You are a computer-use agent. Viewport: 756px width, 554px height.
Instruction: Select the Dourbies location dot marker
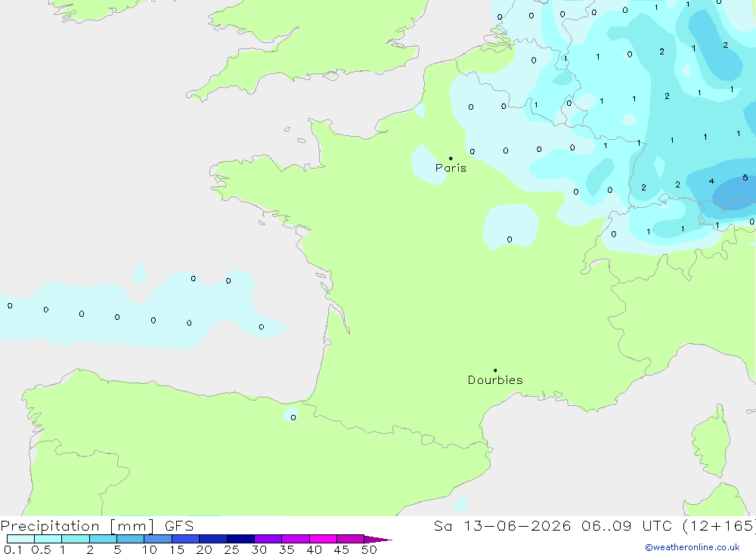495,370
